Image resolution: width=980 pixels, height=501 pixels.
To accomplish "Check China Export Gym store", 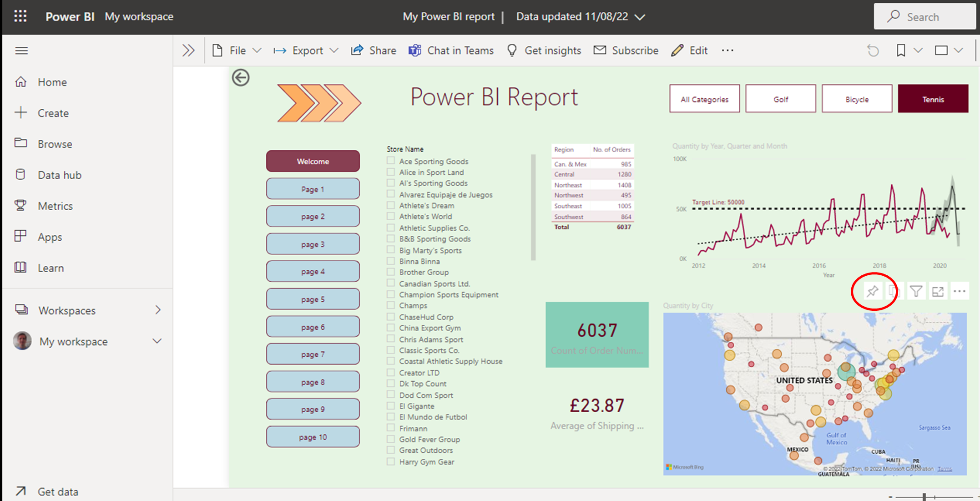I will (x=391, y=327).
